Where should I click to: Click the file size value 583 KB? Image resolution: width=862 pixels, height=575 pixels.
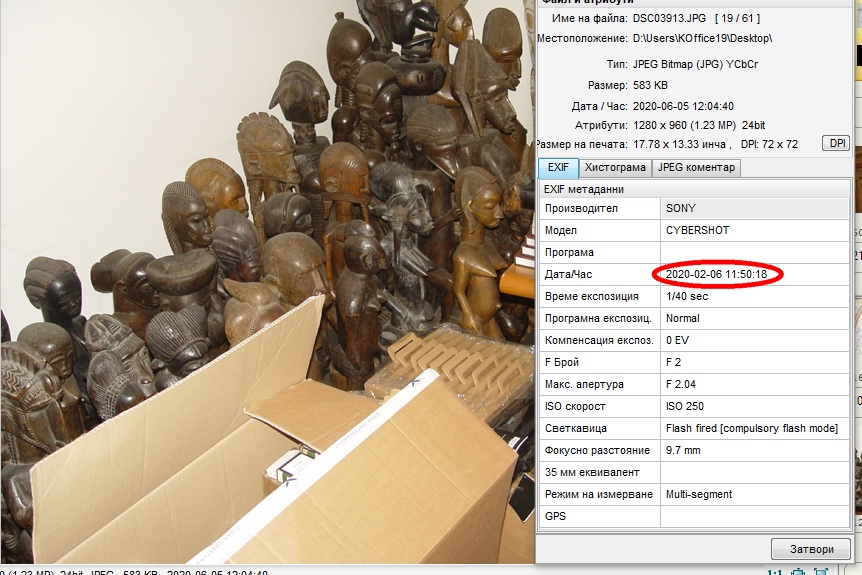650,85
